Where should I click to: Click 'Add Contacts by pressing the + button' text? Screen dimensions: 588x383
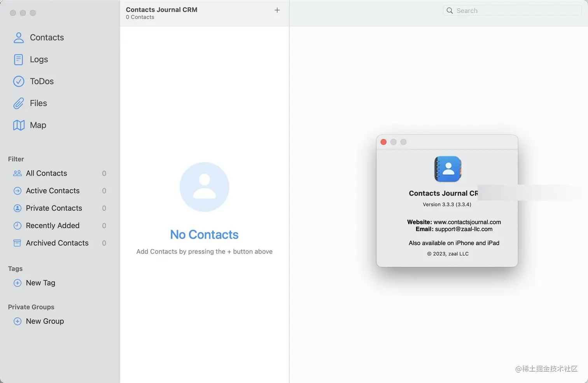click(204, 251)
